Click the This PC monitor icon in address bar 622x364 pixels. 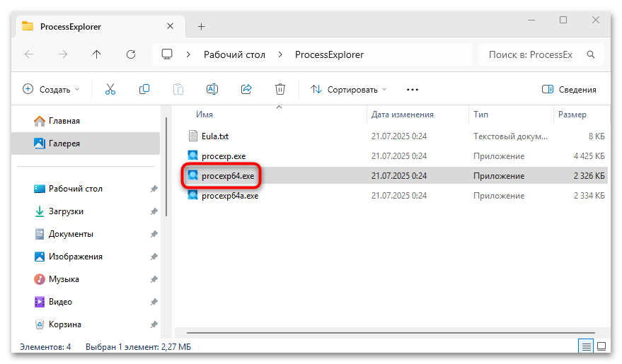(167, 54)
